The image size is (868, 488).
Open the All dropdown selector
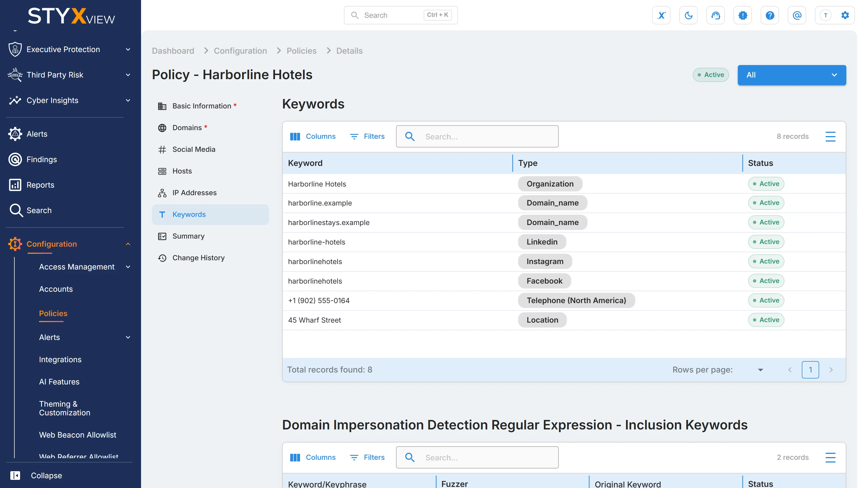tap(792, 75)
